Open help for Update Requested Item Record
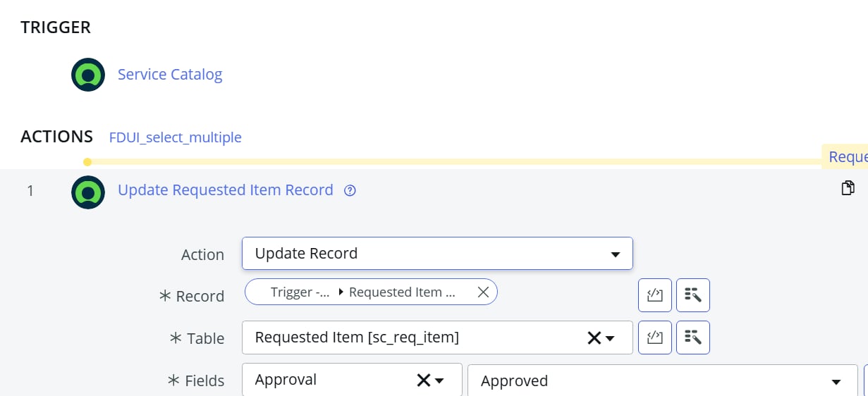Image resolution: width=868 pixels, height=396 pixels. 350,190
